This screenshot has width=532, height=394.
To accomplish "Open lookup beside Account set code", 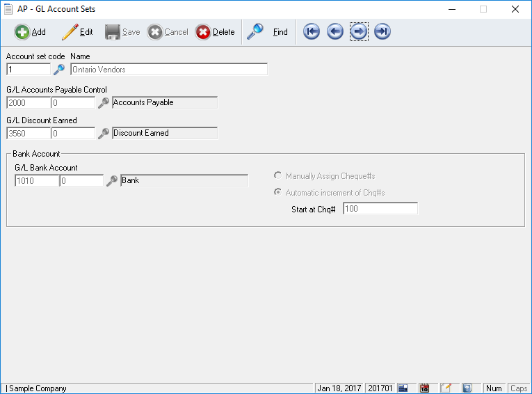I will [59, 70].
